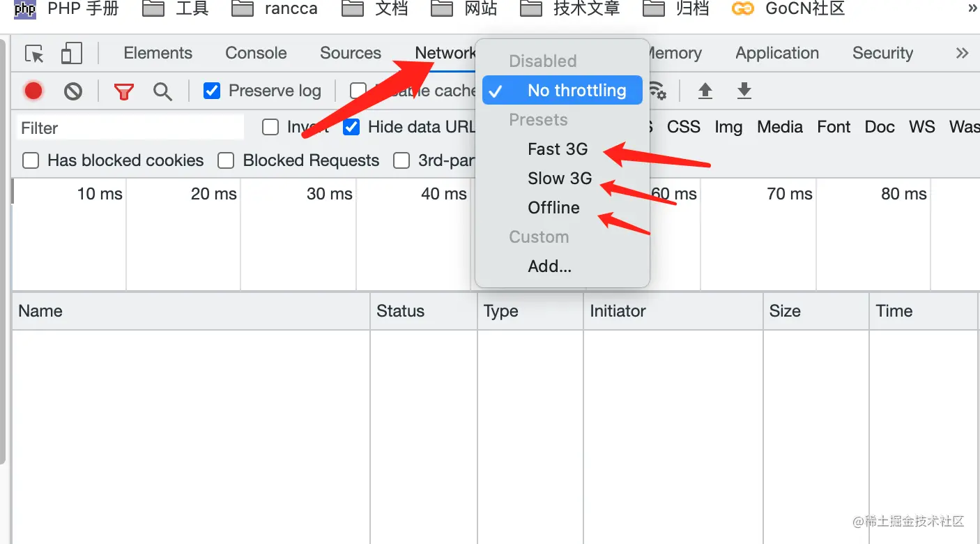Toggle the red filter funnel icon
This screenshot has height=544, width=980.
(x=124, y=91)
